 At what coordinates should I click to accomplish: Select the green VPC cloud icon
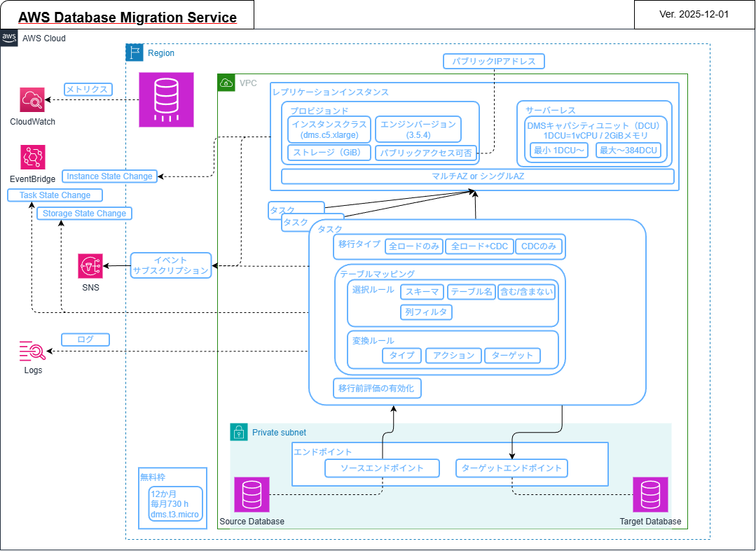[226, 83]
